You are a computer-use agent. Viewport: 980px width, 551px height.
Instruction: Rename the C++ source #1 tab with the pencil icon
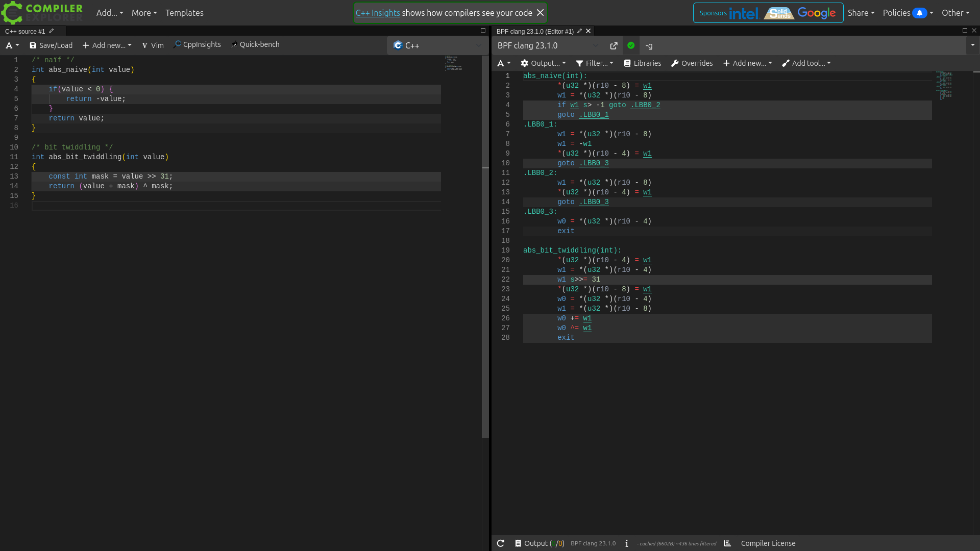pos(51,31)
